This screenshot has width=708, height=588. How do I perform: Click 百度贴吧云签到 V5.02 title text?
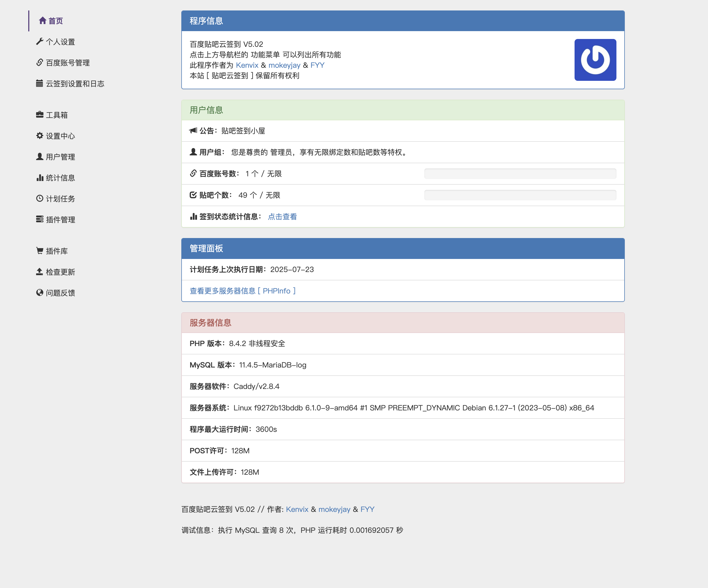click(x=226, y=44)
